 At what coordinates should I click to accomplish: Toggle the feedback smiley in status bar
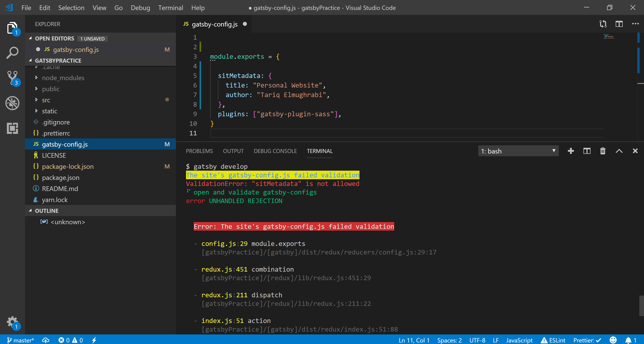pyautogui.click(x=613, y=340)
